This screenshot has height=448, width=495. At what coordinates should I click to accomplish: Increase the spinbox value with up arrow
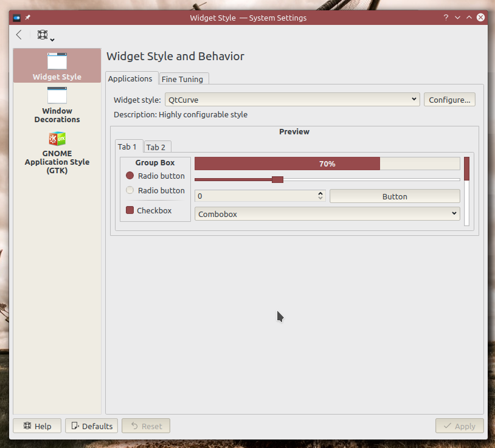(x=320, y=193)
